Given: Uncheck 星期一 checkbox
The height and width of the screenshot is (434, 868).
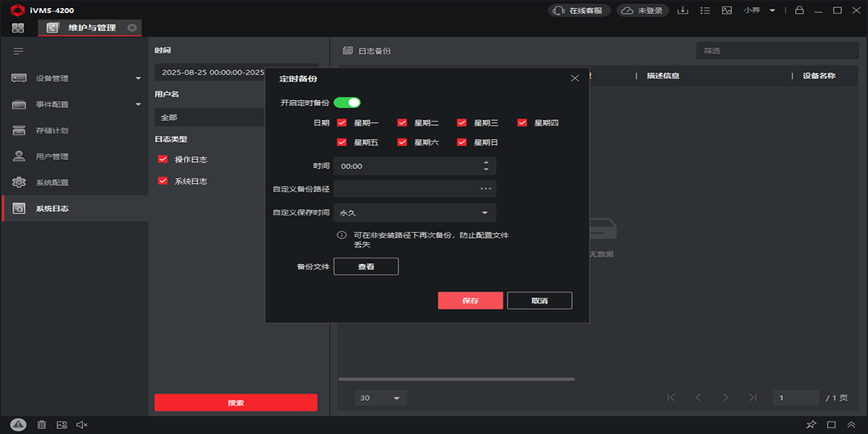Looking at the screenshot, I should [x=342, y=123].
